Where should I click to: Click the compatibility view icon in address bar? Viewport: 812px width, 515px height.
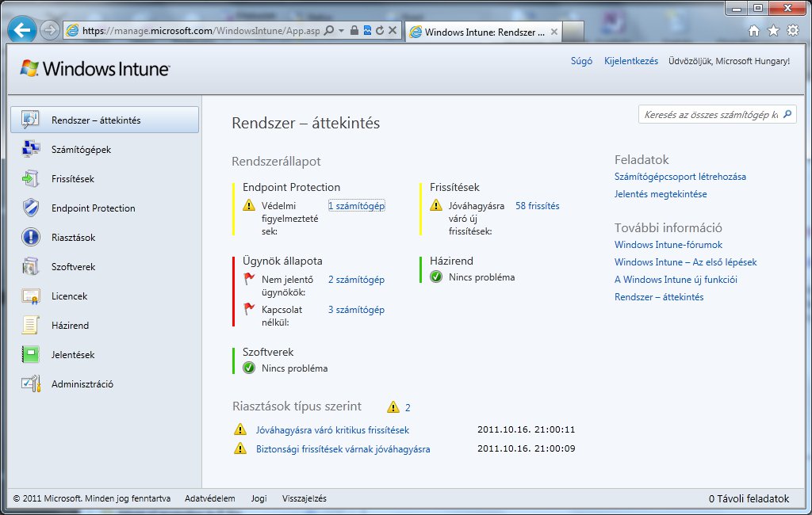367,31
